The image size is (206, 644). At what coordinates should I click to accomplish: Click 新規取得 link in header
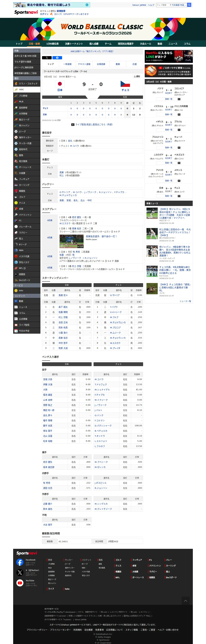click(x=61, y=11)
